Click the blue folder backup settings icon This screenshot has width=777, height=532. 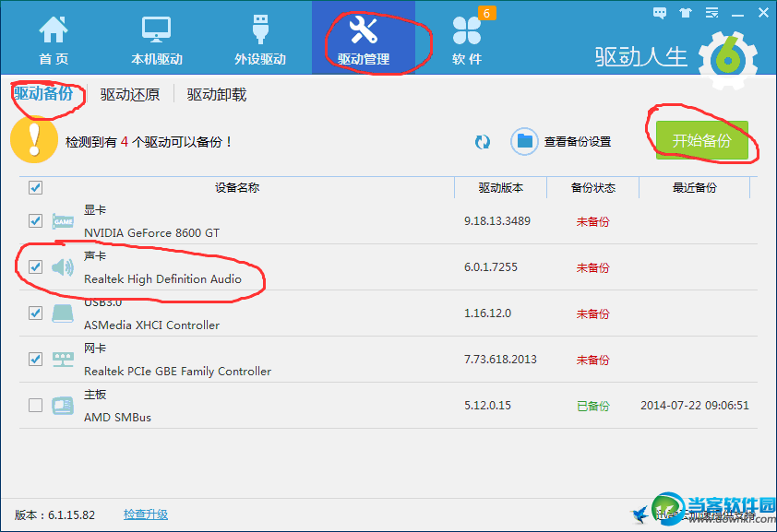[524, 142]
